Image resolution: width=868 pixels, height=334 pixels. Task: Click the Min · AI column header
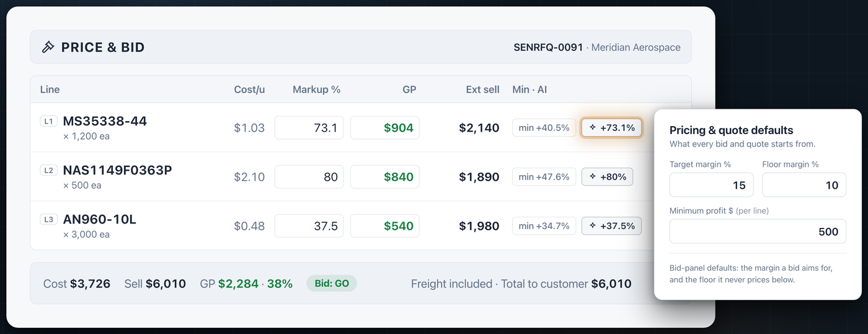(x=529, y=89)
